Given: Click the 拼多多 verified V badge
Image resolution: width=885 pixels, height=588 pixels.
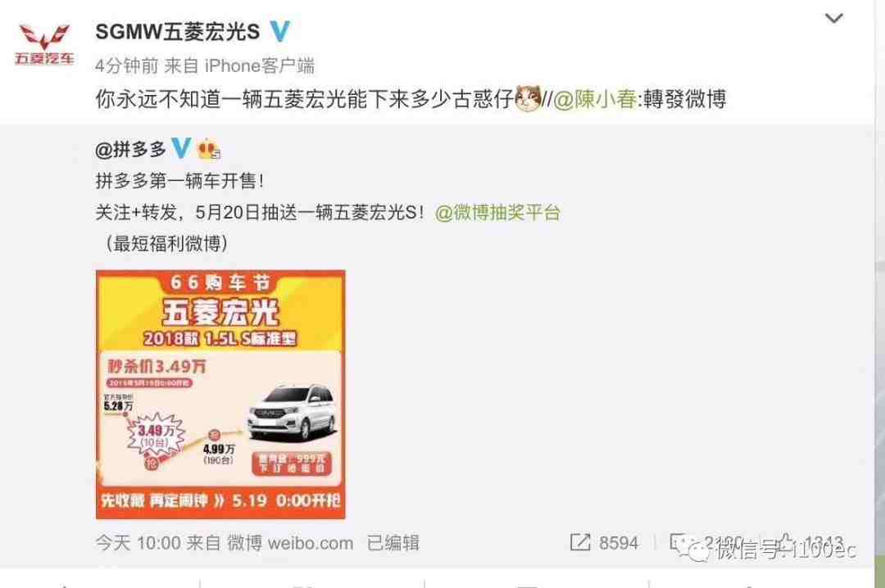Looking at the screenshot, I should pos(181,148).
